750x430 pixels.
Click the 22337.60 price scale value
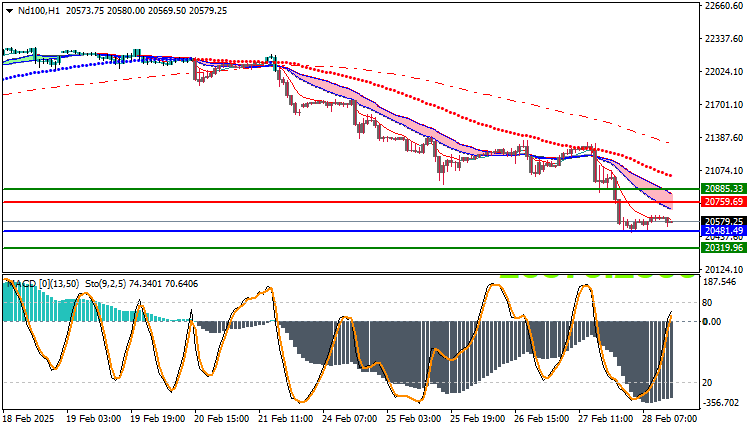(x=724, y=39)
